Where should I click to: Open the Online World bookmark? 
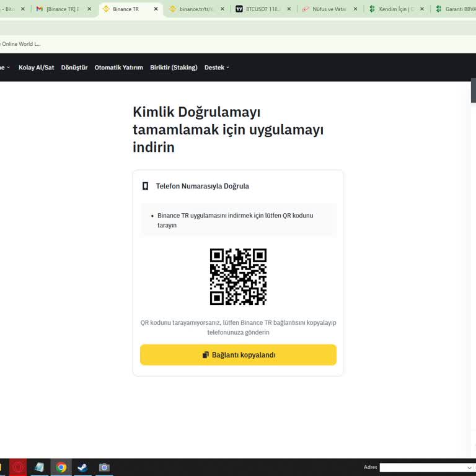pos(20,44)
